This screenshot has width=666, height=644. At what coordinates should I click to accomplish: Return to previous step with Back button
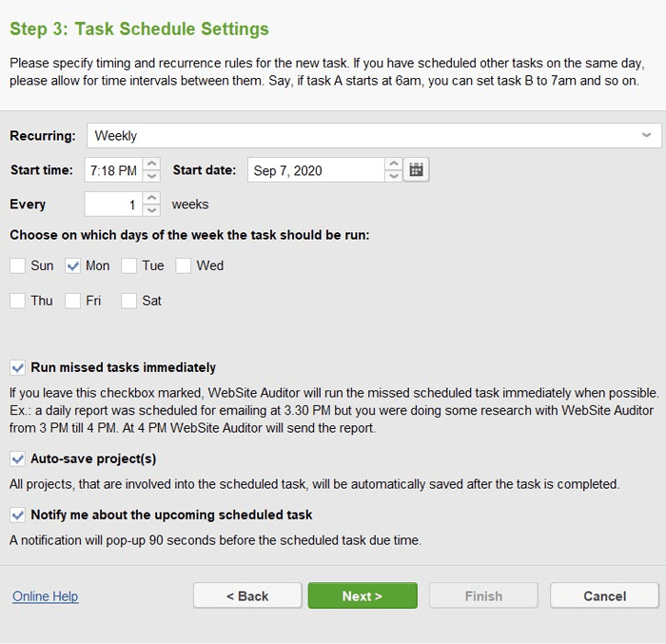tap(247, 595)
